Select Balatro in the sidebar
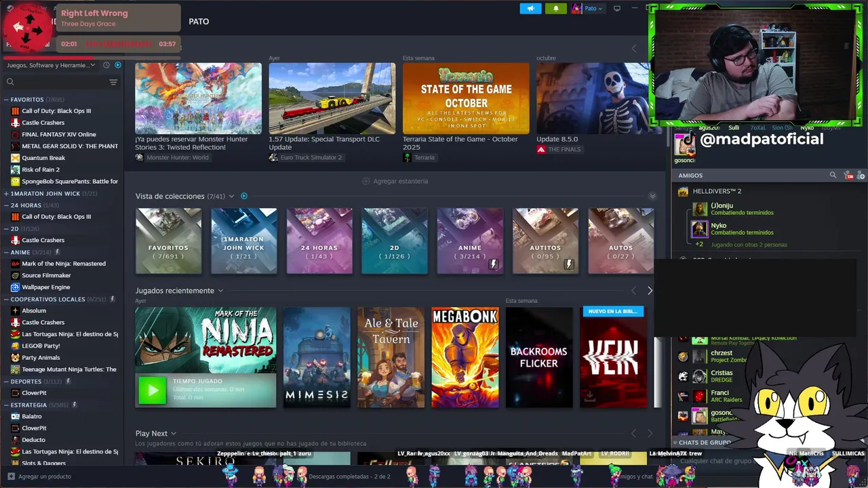868x488 pixels. pyautogui.click(x=32, y=416)
